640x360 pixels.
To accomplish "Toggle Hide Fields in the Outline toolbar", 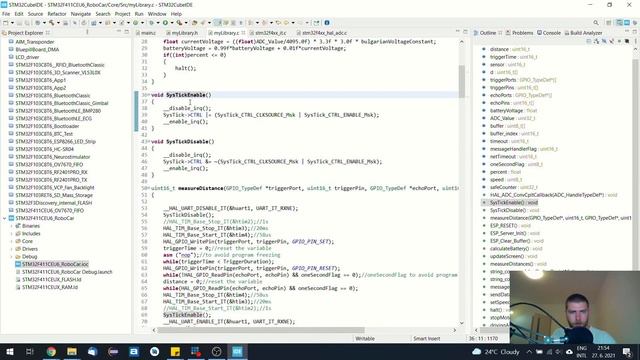I will click(x=604, y=41).
